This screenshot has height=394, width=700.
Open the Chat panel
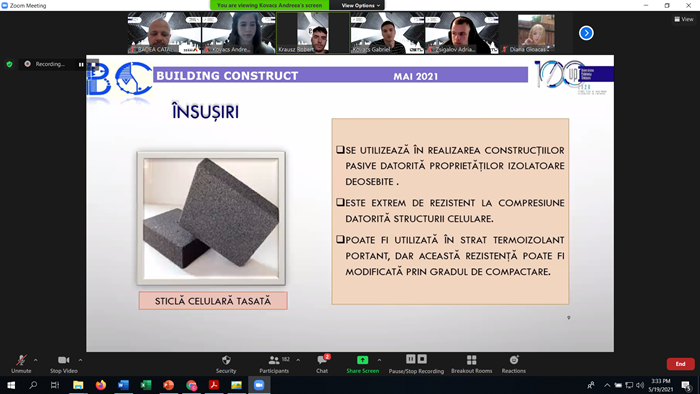322,364
